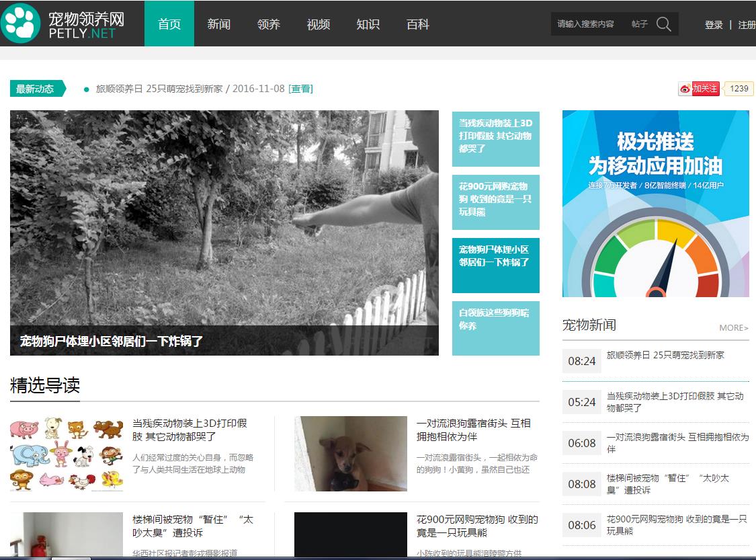Click excerpt text 人们经常过度的关心自身
The image size is (756, 560).
tap(193, 464)
